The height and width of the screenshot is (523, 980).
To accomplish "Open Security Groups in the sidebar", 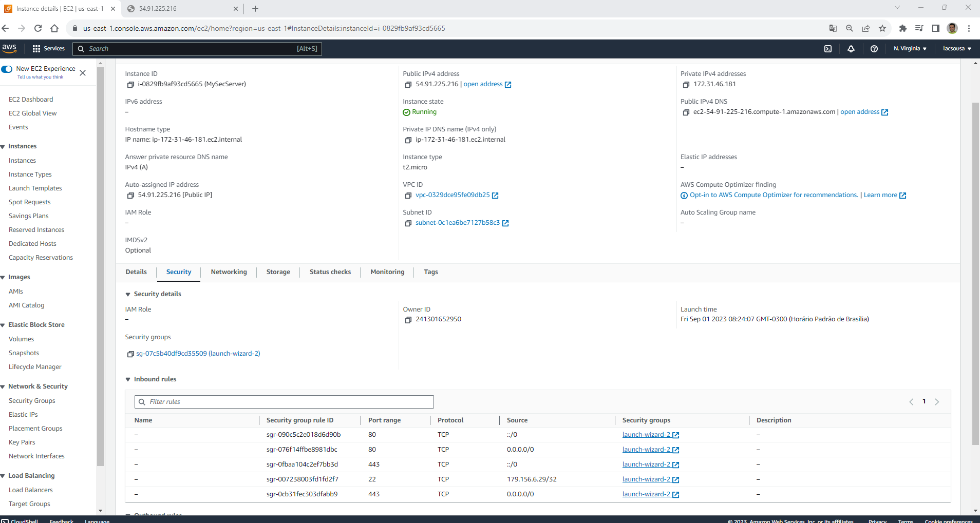I will [32, 401].
